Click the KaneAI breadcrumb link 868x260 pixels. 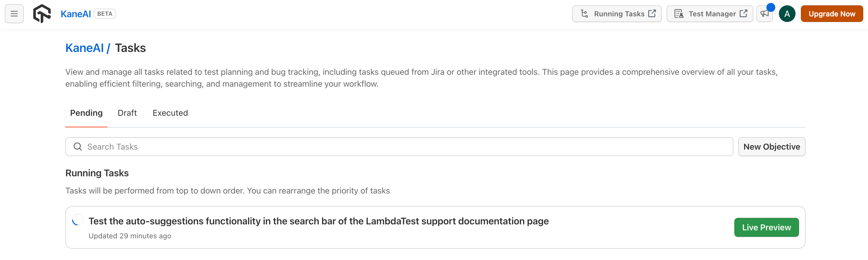(84, 48)
